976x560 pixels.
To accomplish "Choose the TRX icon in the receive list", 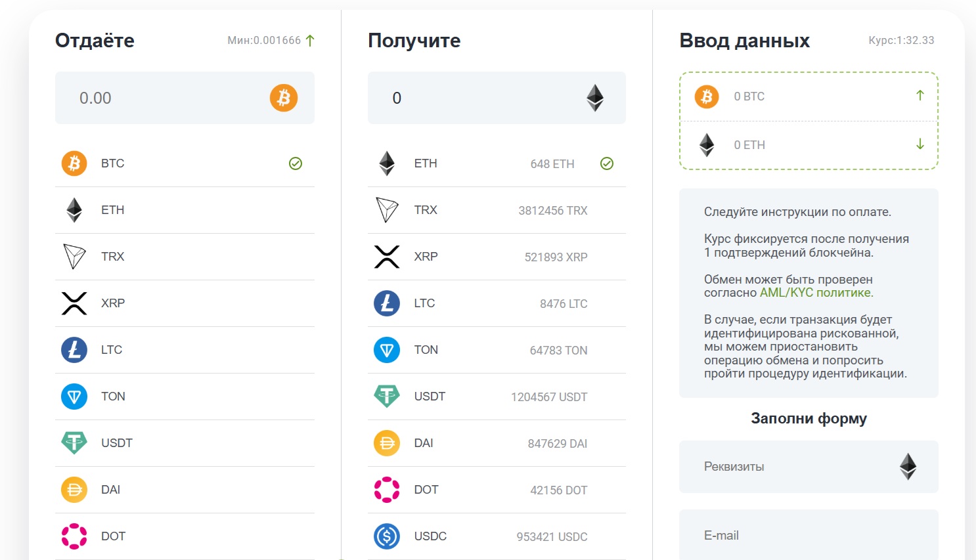I will point(387,210).
